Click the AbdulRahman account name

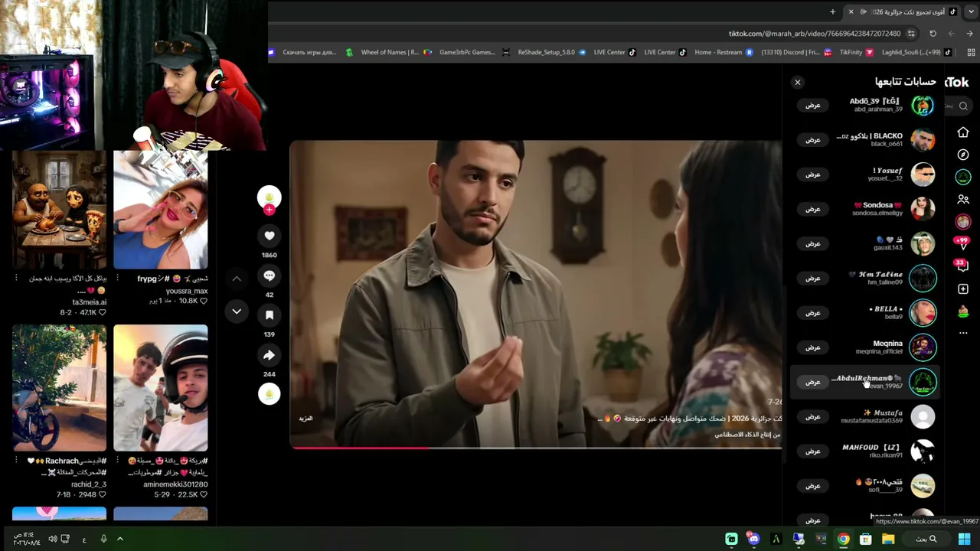click(x=867, y=378)
